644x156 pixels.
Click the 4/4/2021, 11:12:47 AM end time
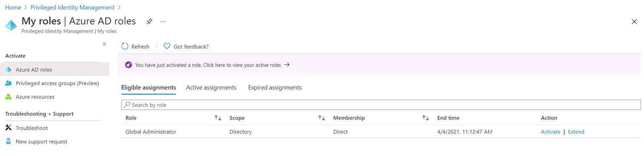[x=465, y=131]
